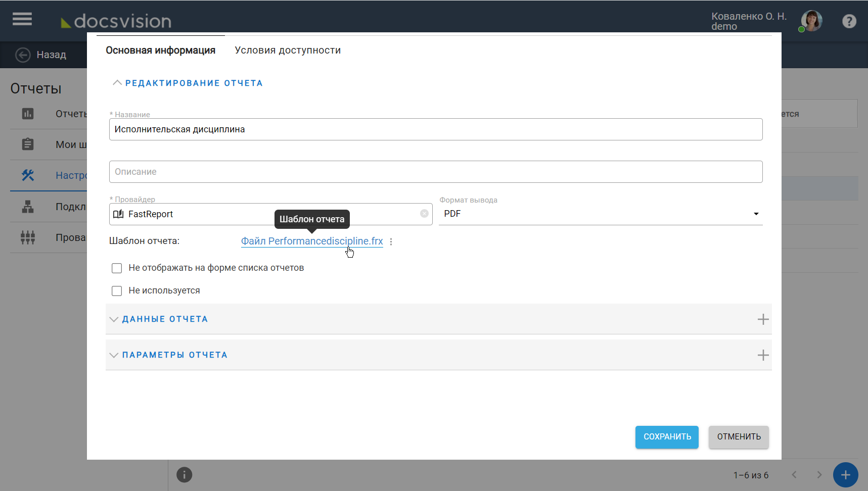Open the report template file options menu
Screen dimensions: 868x491
(x=391, y=242)
